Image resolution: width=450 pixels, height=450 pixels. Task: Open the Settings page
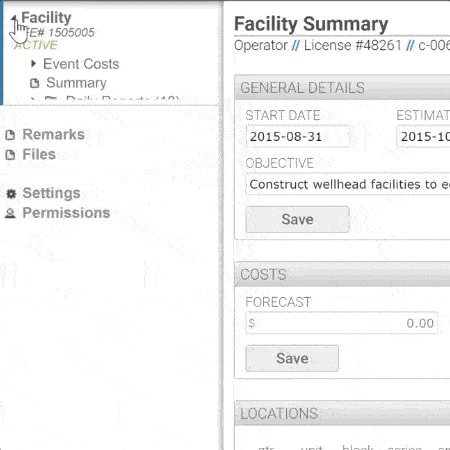point(51,193)
